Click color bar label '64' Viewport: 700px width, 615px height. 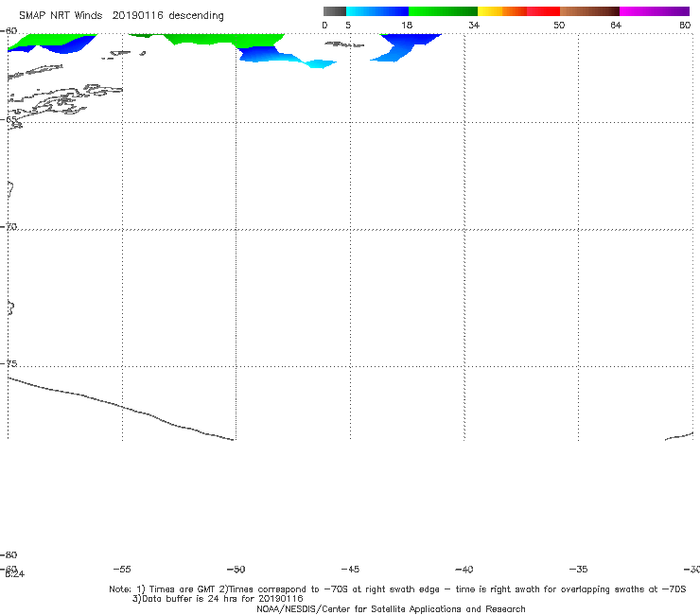[616, 26]
